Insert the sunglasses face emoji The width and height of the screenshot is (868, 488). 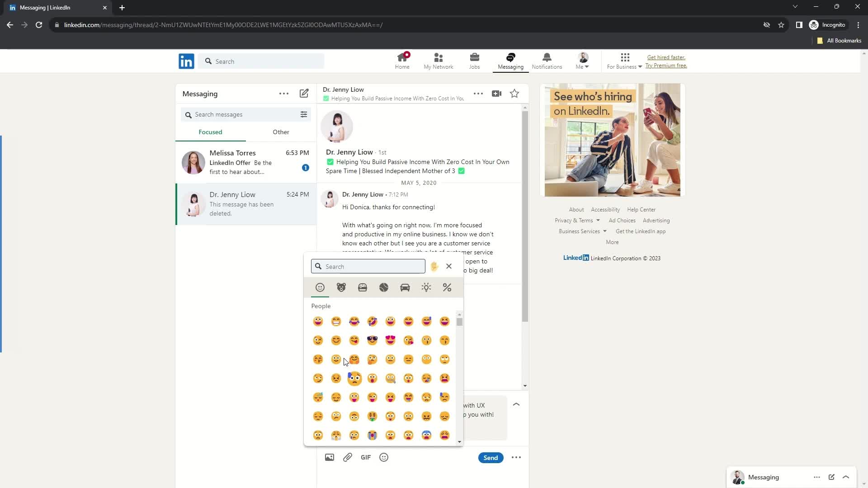[x=372, y=340]
